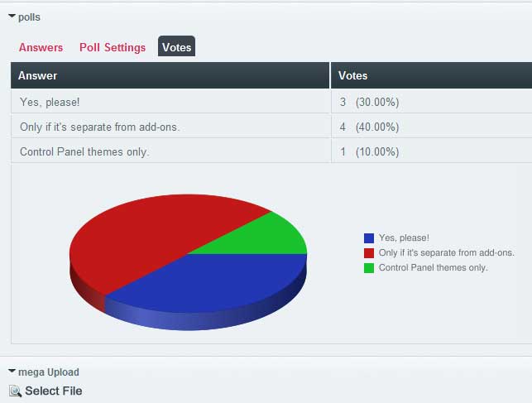Image resolution: width=532 pixels, height=403 pixels.
Task: Click the 4 (40.00%) votes cell
Action: (x=432, y=127)
